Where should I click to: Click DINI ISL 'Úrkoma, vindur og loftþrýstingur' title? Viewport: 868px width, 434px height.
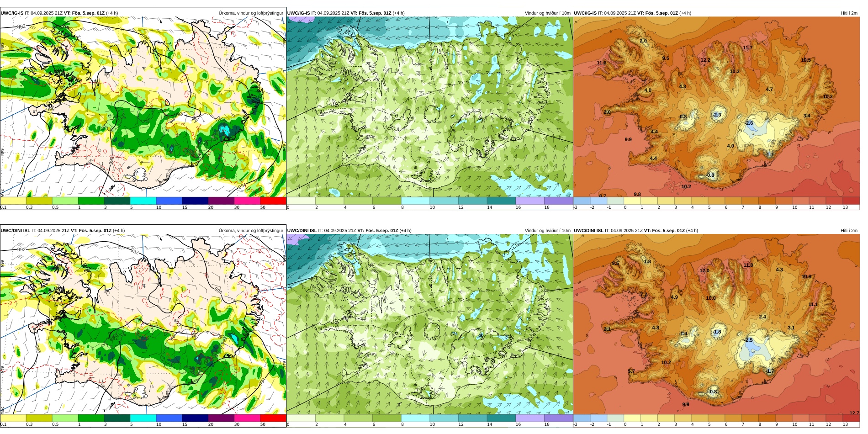click(x=251, y=231)
